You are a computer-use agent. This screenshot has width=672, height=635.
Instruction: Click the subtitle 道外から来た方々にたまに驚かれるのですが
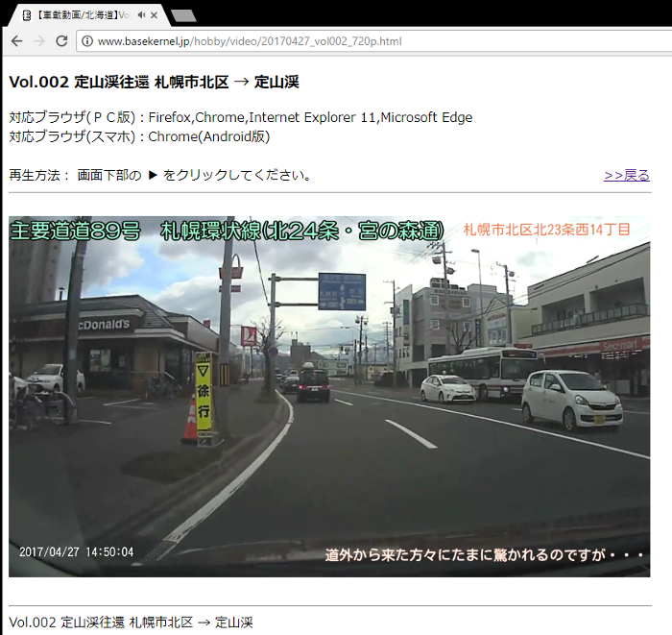tap(484, 555)
